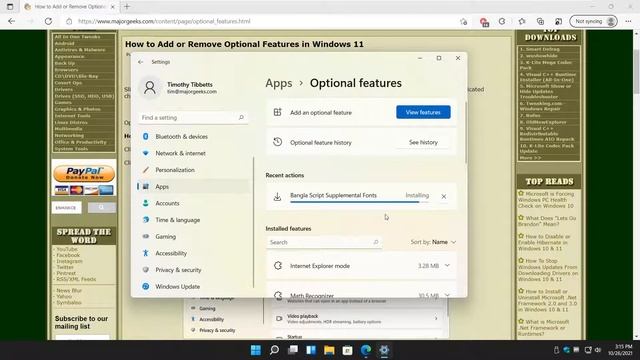
Task: Click the download icon beside Bangla Script fonts
Action: [x=278, y=197]
